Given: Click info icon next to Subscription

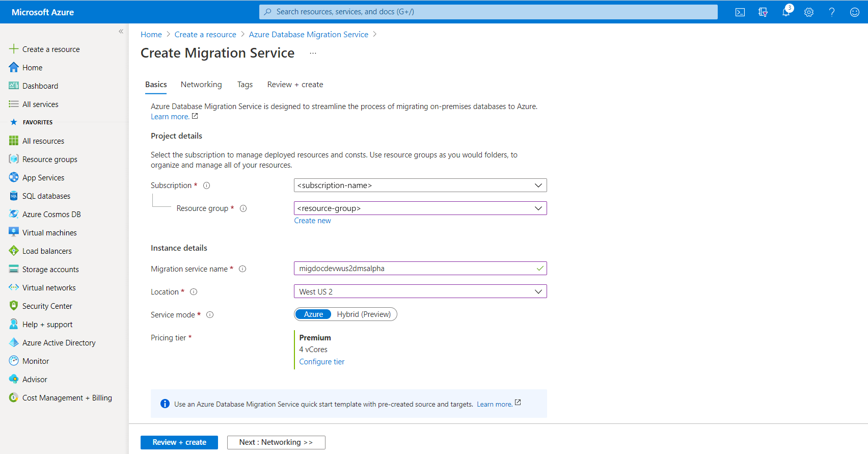Looking at the screenshot, I should [x=207, y=185].
